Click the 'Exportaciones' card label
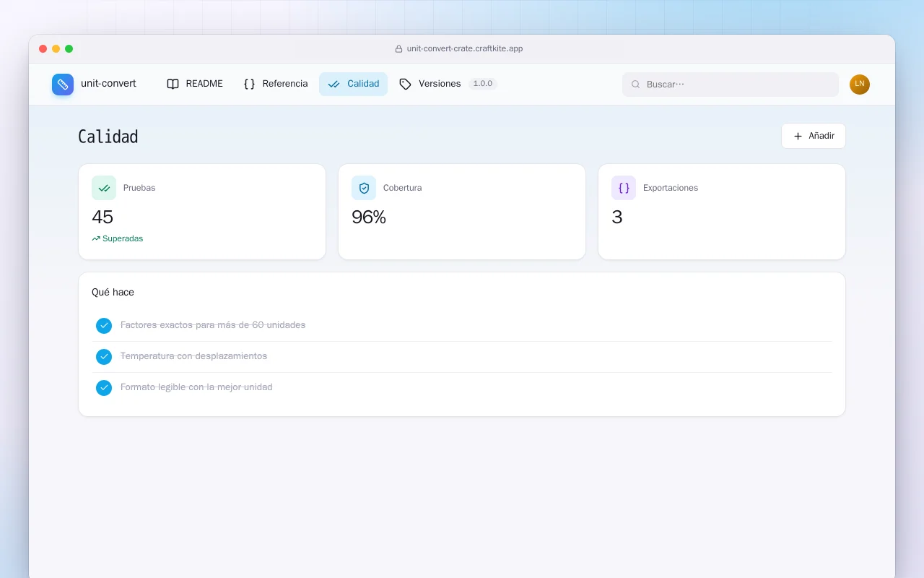924x578 pixels. 671,188
